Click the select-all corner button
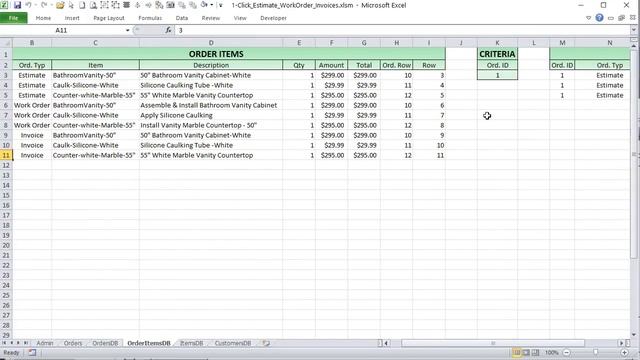Image resolution: width=640 pixels, height=360 pixels. click(6, 43)
